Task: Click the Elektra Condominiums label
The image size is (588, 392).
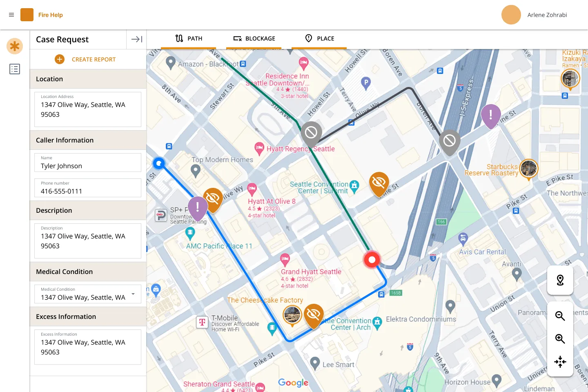Action: pos(421,319)
